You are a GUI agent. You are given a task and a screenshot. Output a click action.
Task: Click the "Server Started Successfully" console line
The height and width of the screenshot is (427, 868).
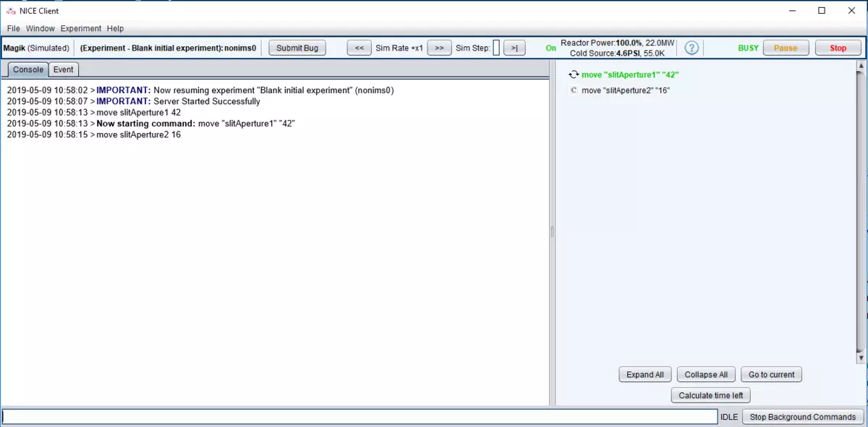pyautogui.click(x=134, y=102)
